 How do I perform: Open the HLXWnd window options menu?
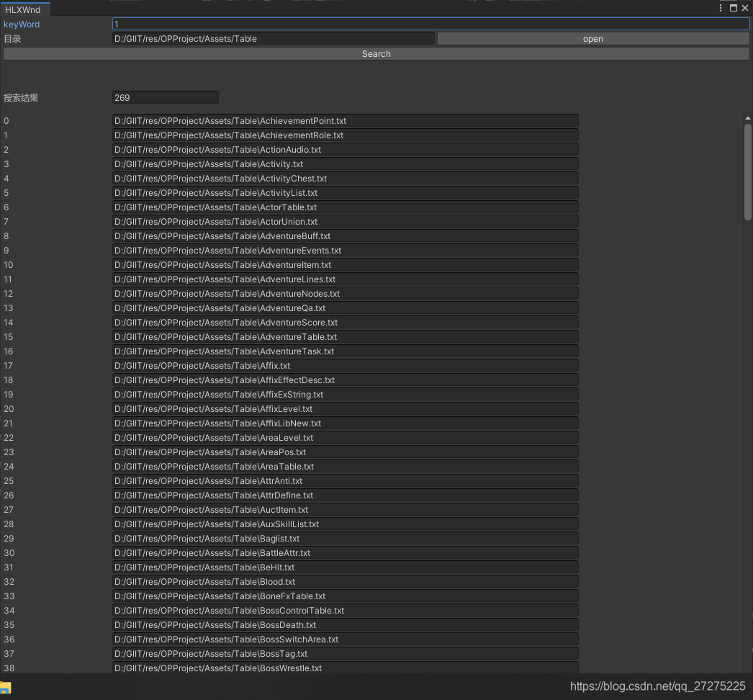[721, 8]
